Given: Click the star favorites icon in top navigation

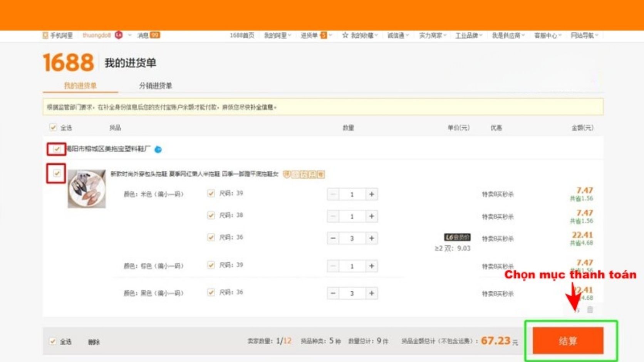Looking at the screenshot, I should tap(345, 35).
